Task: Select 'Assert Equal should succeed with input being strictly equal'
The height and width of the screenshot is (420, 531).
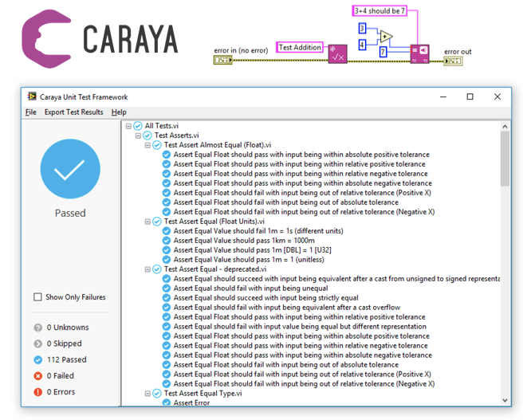Action: pyautogui.click(x=265, y=298)
